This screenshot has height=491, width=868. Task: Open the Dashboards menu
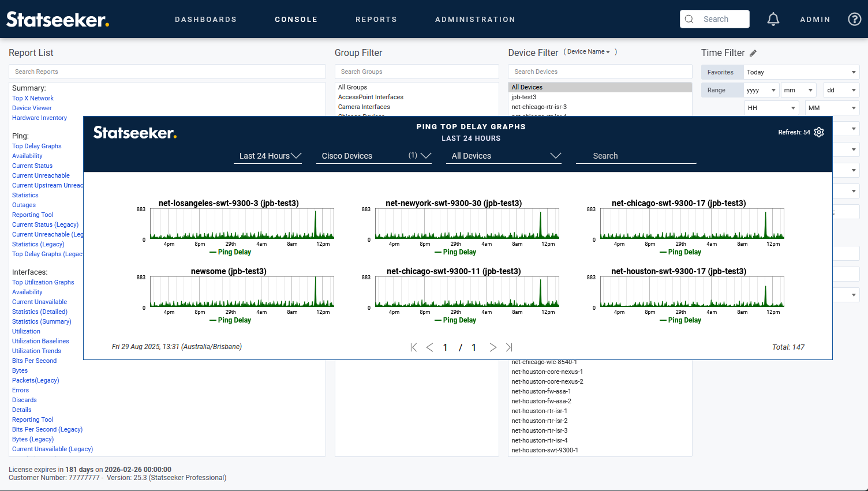205,20
